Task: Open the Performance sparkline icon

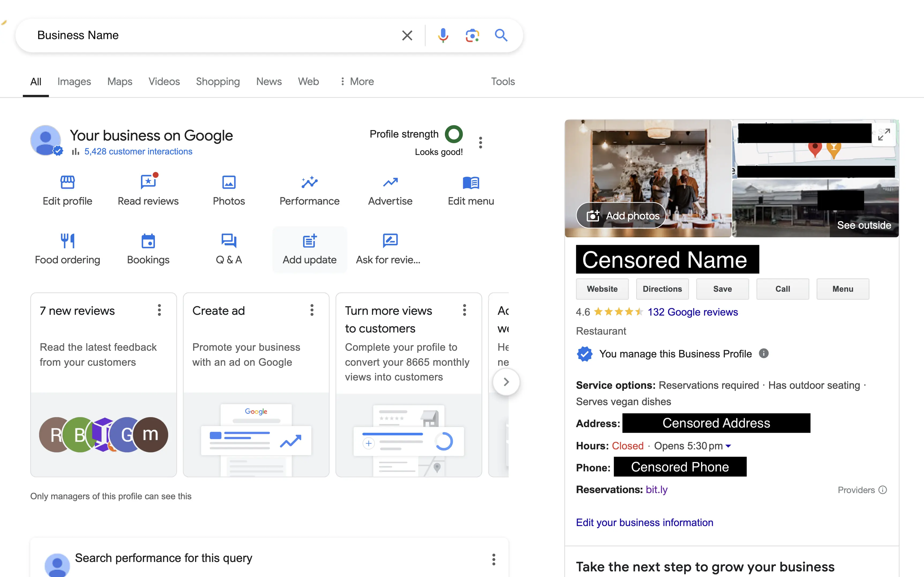Action: [x=309, y=182]
